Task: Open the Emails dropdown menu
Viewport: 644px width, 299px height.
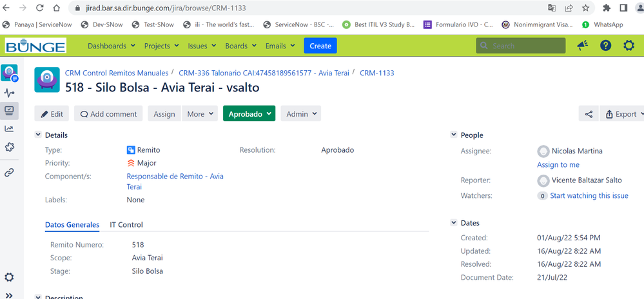Action: 280,46
